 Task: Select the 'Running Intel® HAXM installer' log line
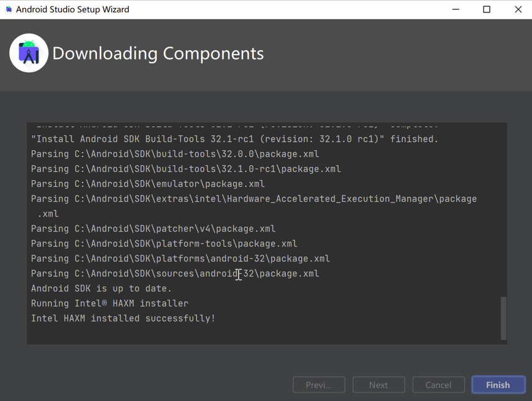tap(109, 304)
